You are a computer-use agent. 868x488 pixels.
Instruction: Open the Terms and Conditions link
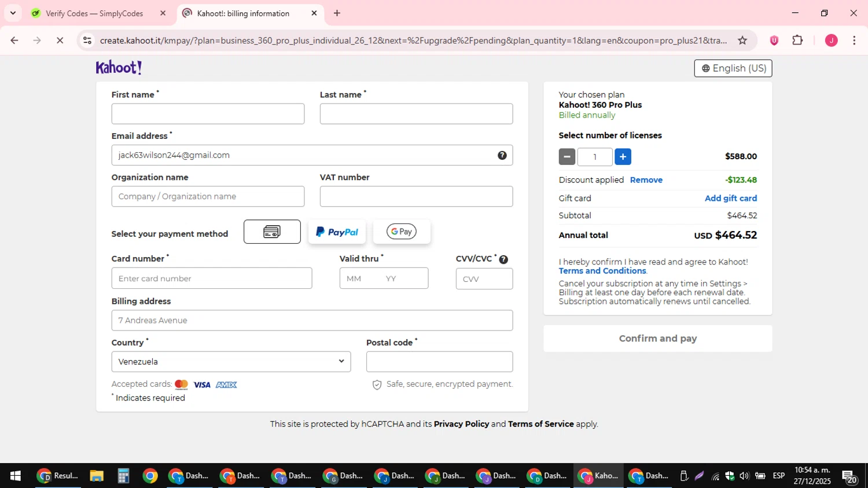(602, 271)
